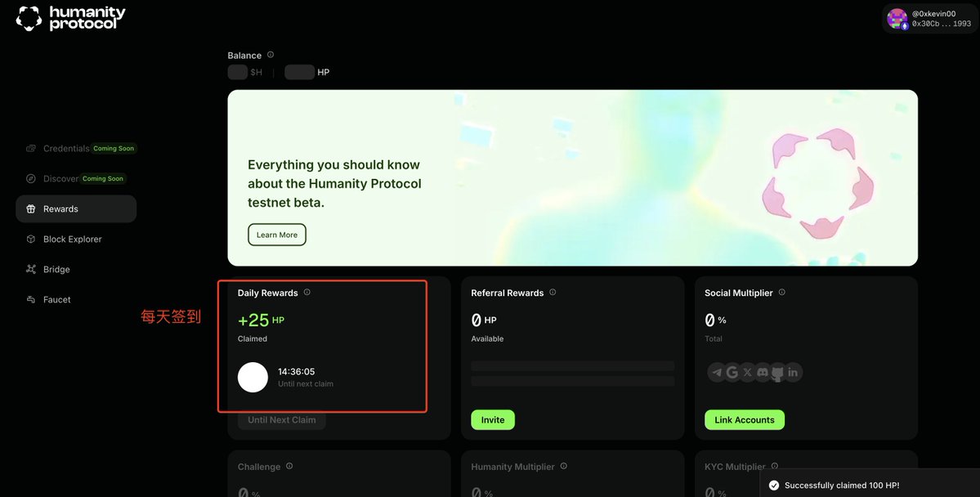Click the Successfully claimed 100 HP toast

pyautogui.click(x=870, y=485)
